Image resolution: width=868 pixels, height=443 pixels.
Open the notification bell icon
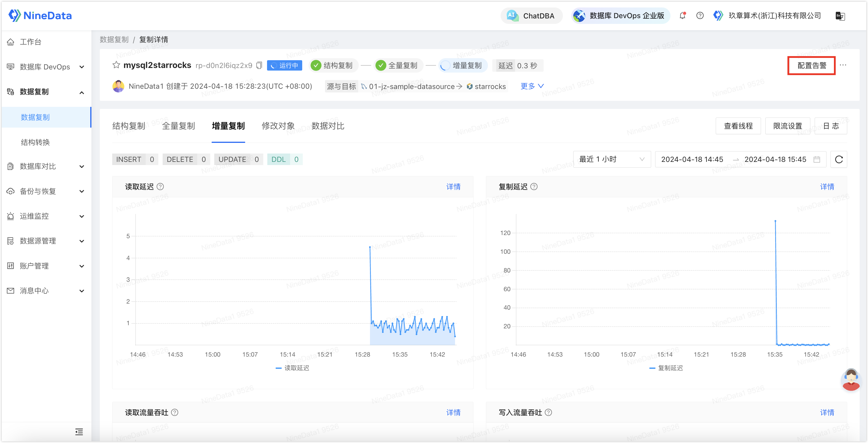click(x=683, y=16)
